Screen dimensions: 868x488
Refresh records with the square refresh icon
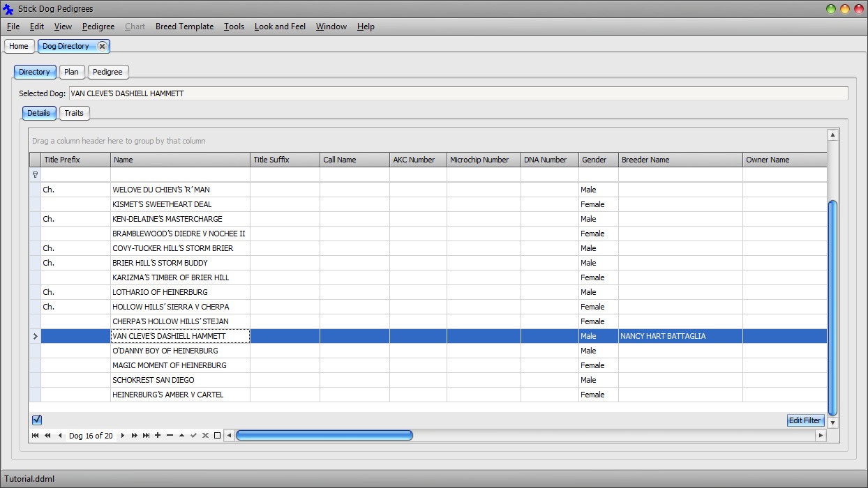coord(217,435)
